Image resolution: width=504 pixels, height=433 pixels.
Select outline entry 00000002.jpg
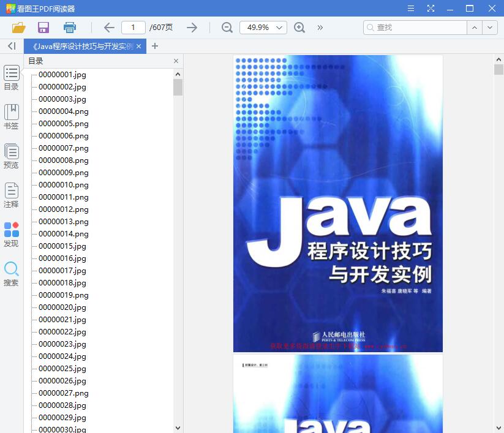(62, 87)
